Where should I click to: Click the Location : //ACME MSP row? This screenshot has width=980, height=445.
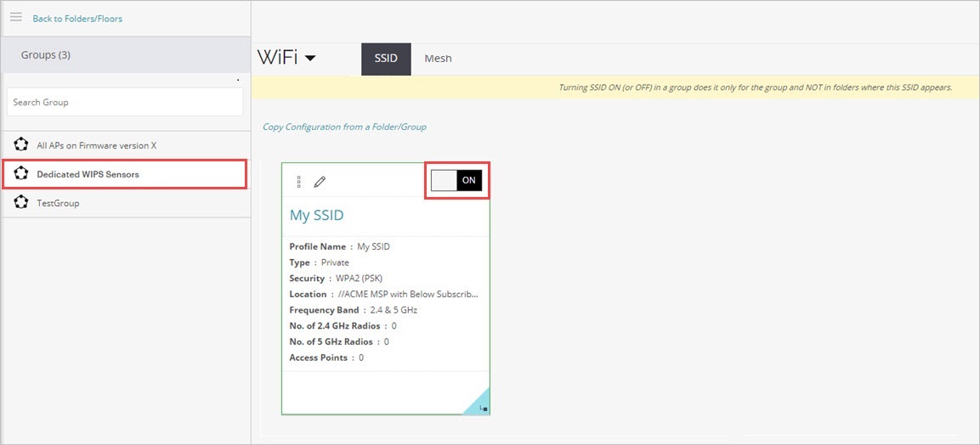pos(384,294)
